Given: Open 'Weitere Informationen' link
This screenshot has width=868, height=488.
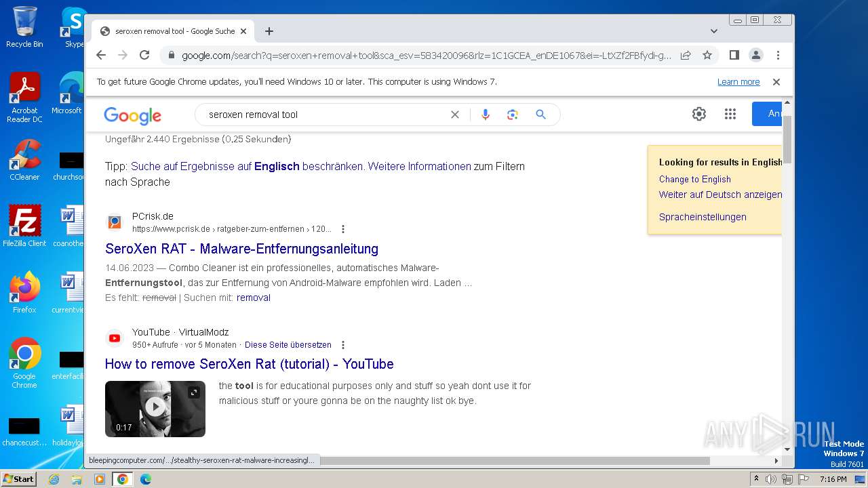Looking at the screenshot, I should 419,166.
